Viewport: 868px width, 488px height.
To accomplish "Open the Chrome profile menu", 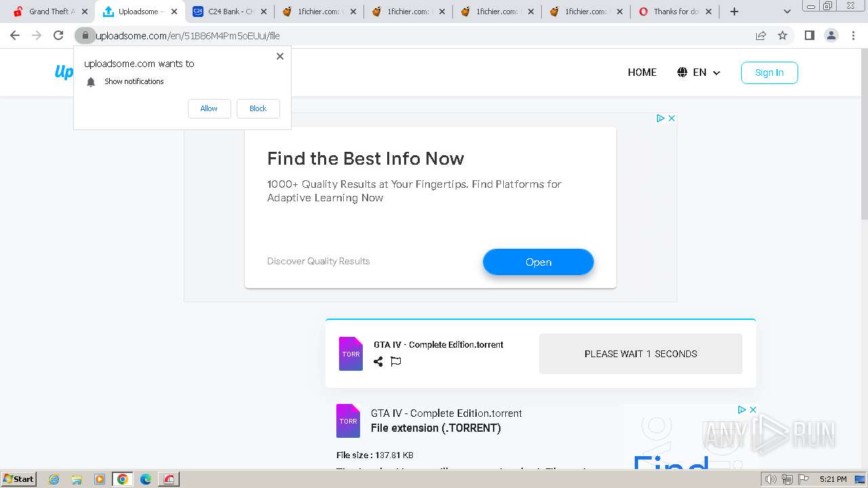I will coord(831,35).
